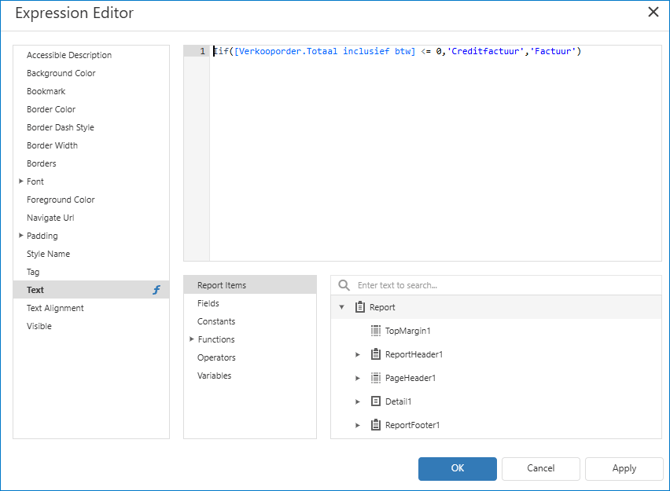Collapse the Report tree node
Viewport: 670px width, 491px height.
tap(341, 307)
